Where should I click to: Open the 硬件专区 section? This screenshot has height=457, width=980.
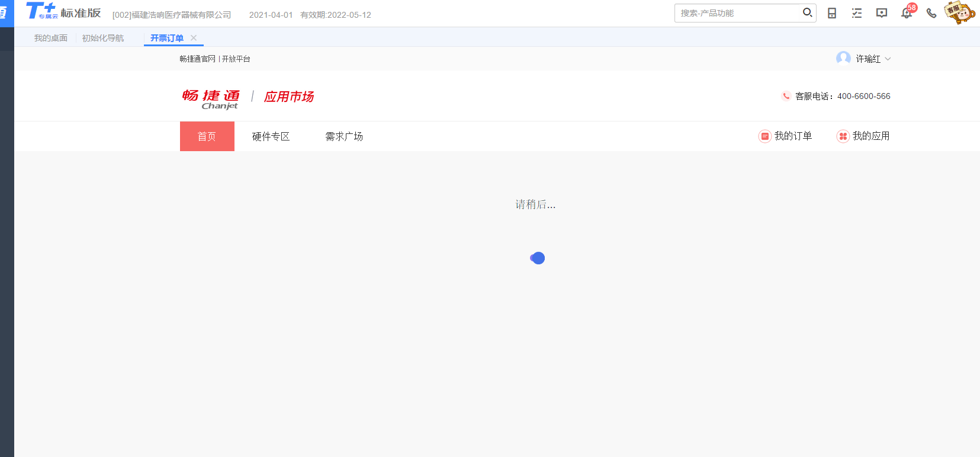pyautogui.click(x=271, y=136)
